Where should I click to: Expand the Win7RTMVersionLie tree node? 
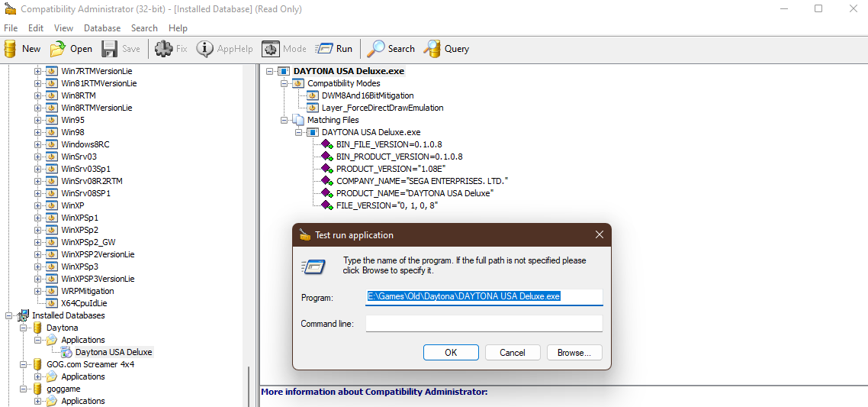37,71
